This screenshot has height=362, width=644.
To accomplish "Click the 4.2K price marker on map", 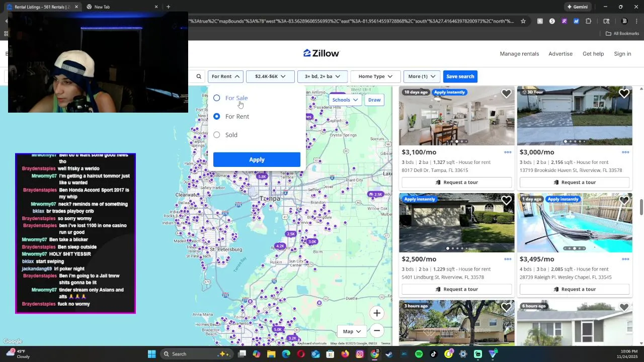I will 280,246.
